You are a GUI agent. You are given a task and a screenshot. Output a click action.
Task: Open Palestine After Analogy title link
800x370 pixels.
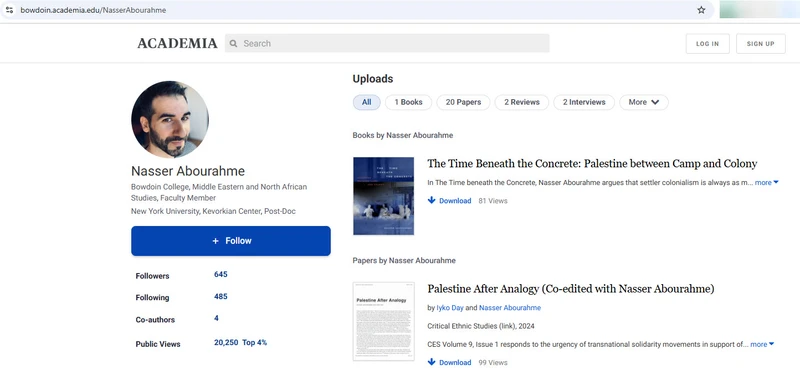pos(570,289)
